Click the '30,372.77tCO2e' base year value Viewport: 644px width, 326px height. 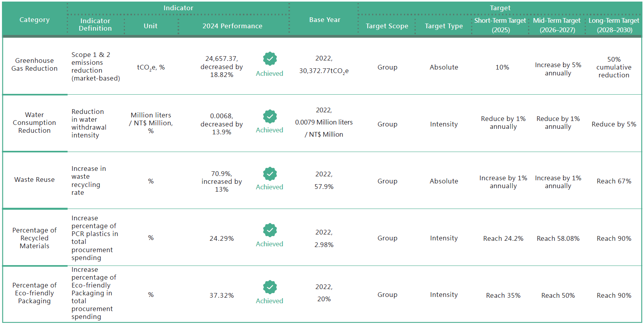[x=324, y=71]
